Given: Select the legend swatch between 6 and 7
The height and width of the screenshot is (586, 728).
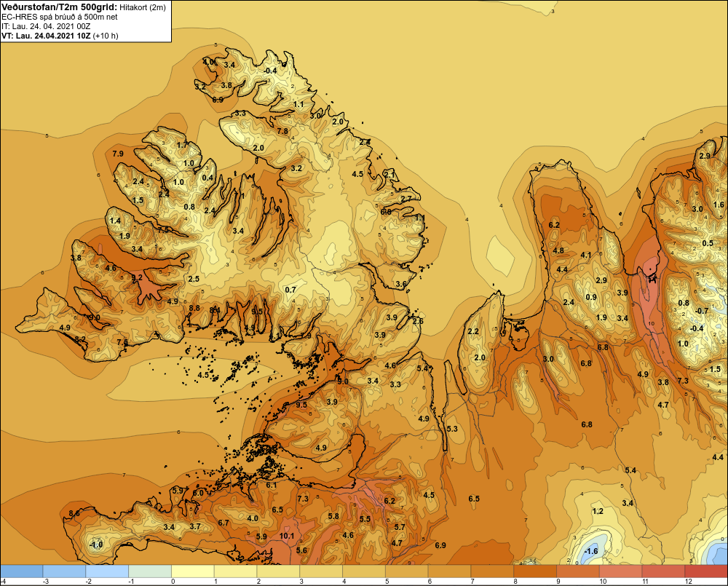Looking at the screenshot, I should [x=449, y=571].
